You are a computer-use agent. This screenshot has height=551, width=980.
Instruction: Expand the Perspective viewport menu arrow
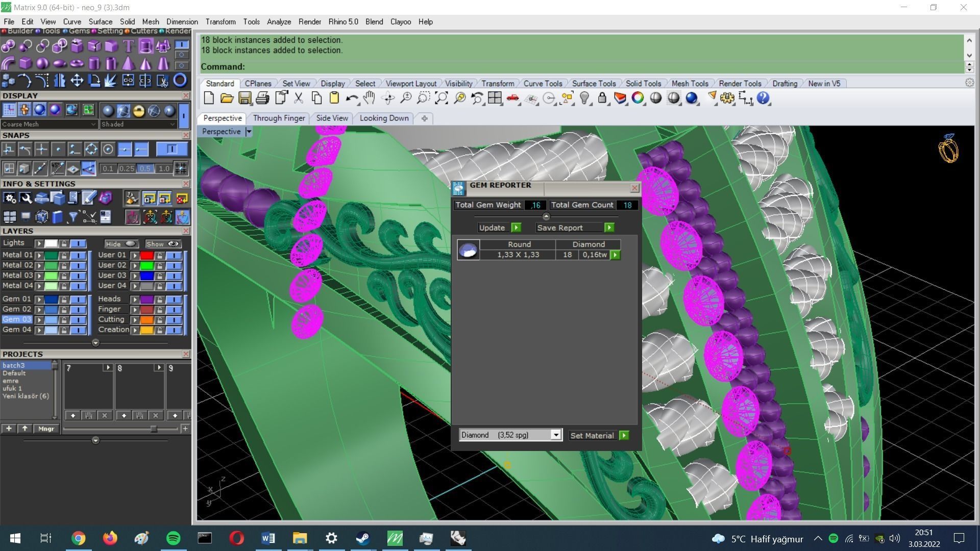click(x=249, y=132)
